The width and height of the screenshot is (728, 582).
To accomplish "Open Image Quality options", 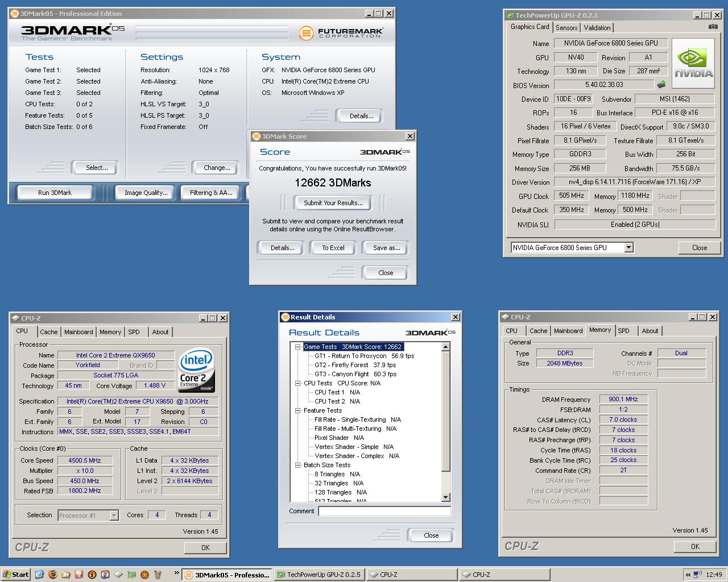I will coord(146,193).
